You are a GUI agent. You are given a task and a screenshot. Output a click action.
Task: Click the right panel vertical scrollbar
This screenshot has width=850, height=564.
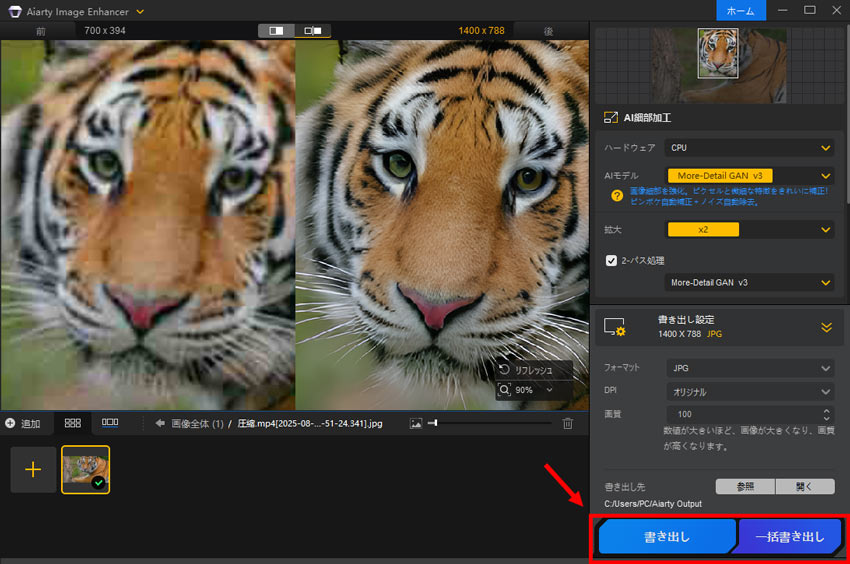coord(847,114)
